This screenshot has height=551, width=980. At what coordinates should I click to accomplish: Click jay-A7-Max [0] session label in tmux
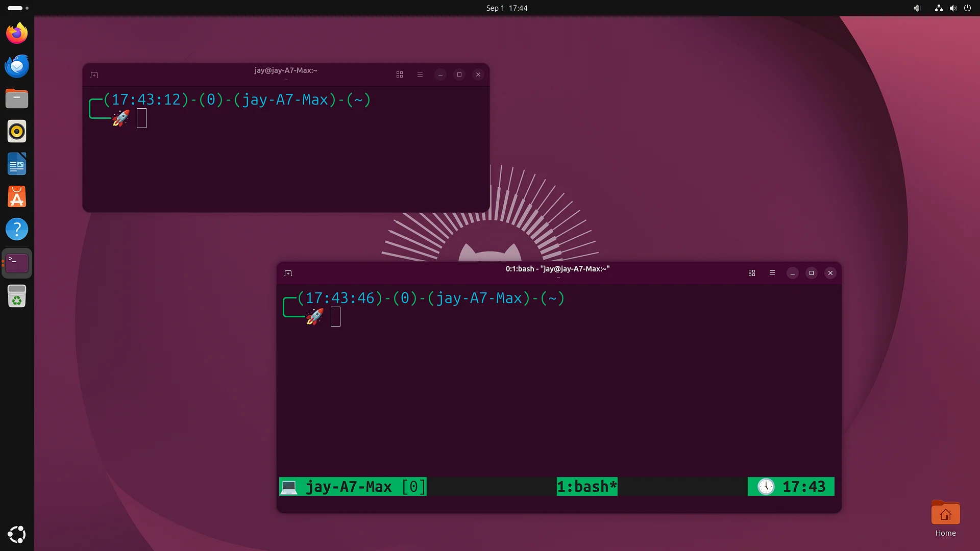pyautogui.click(x=365, y=487)
